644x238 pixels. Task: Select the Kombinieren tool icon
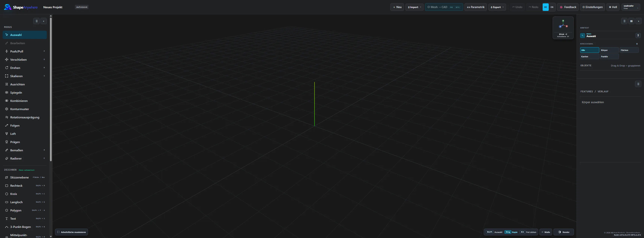(x=7, y=101)
